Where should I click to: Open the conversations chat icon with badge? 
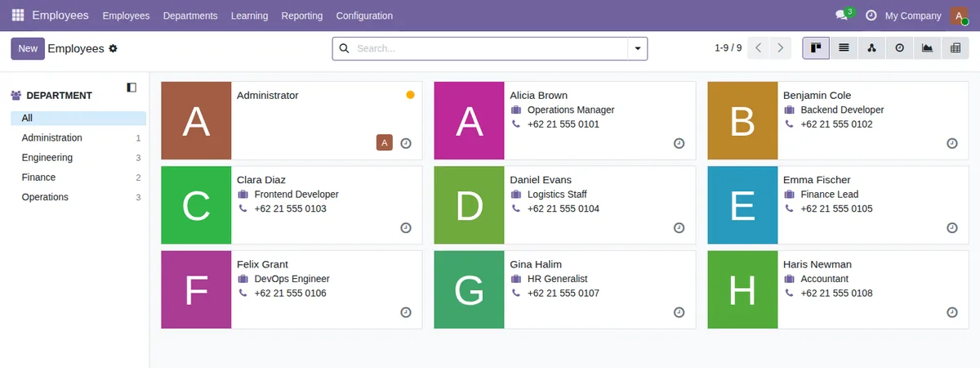pyautogui.click(x=842, y=16)
